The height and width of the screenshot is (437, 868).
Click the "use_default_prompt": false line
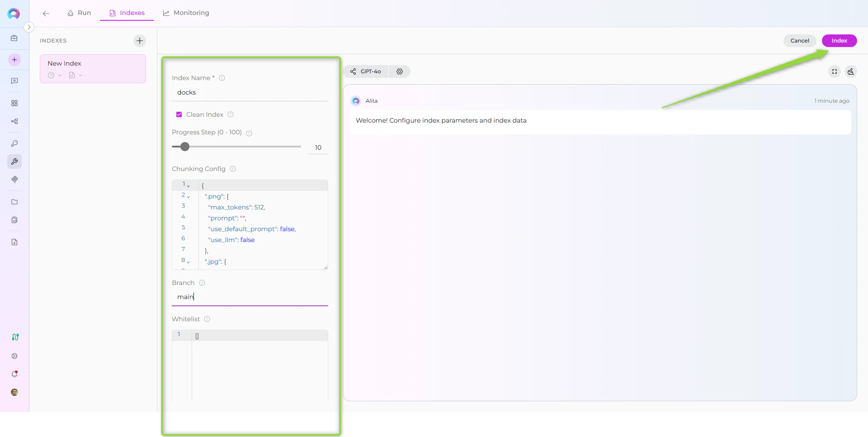pyautogui.click(x=252, y=229)
